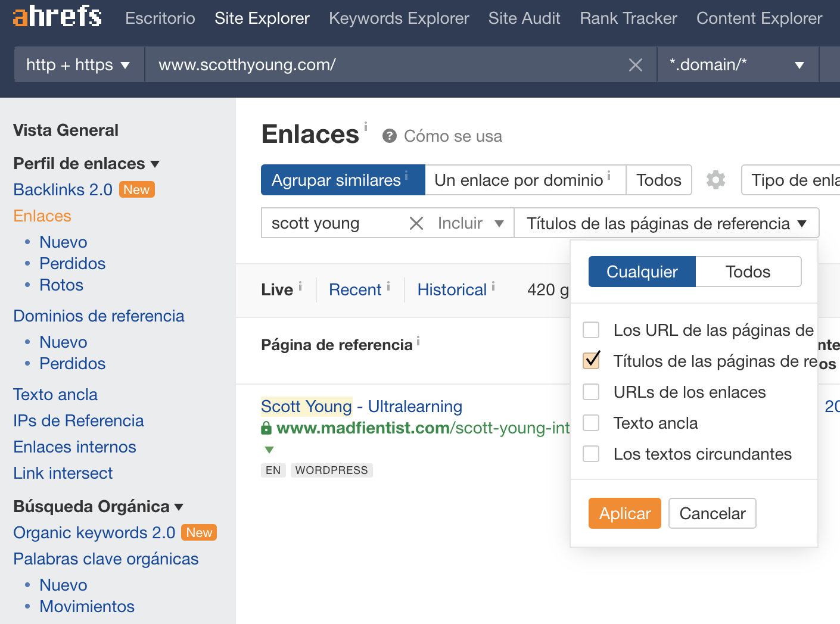
Task: Open Rotos under Enlaces
Action: click(x=61, y=285)
